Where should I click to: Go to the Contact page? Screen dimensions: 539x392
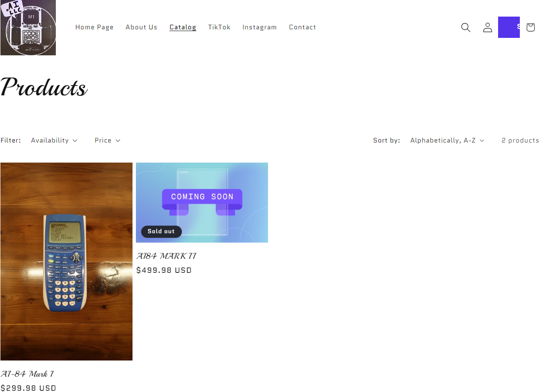303,27
